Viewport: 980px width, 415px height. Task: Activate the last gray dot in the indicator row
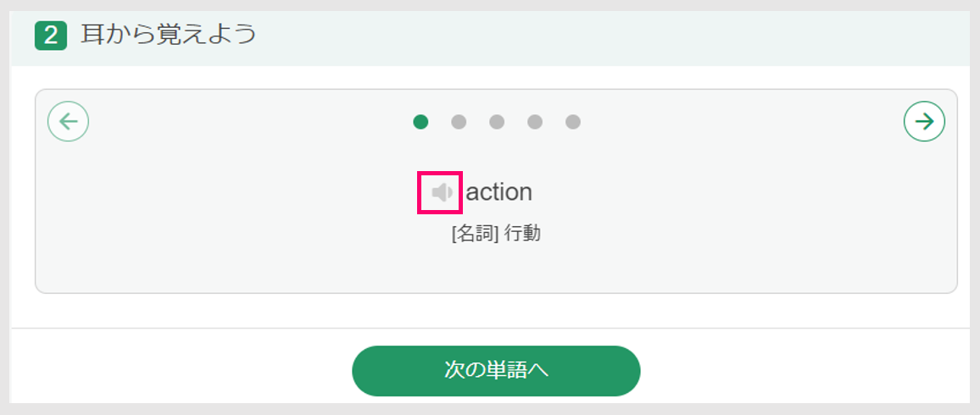click(x=573, y=122)
